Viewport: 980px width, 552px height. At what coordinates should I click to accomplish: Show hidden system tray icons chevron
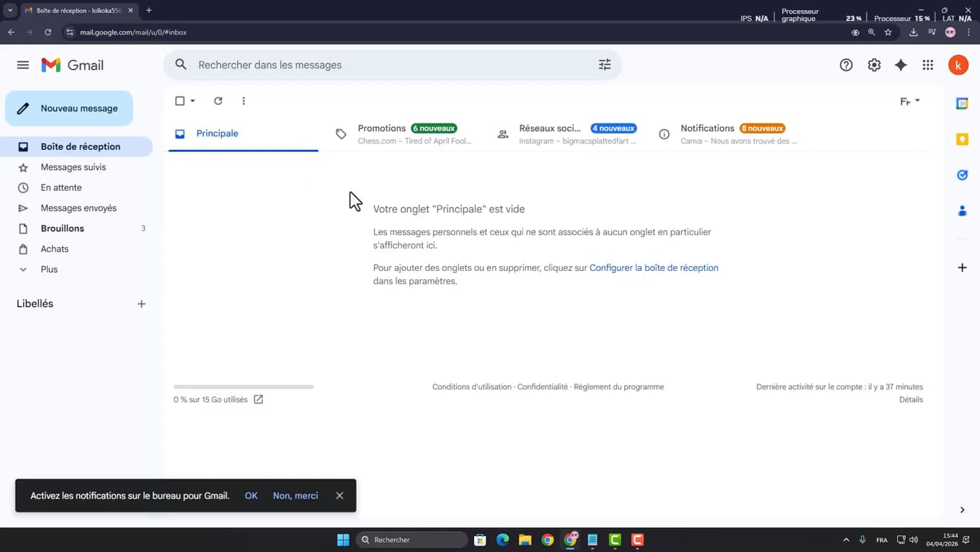pyautogui.click(x=846, y=540)
